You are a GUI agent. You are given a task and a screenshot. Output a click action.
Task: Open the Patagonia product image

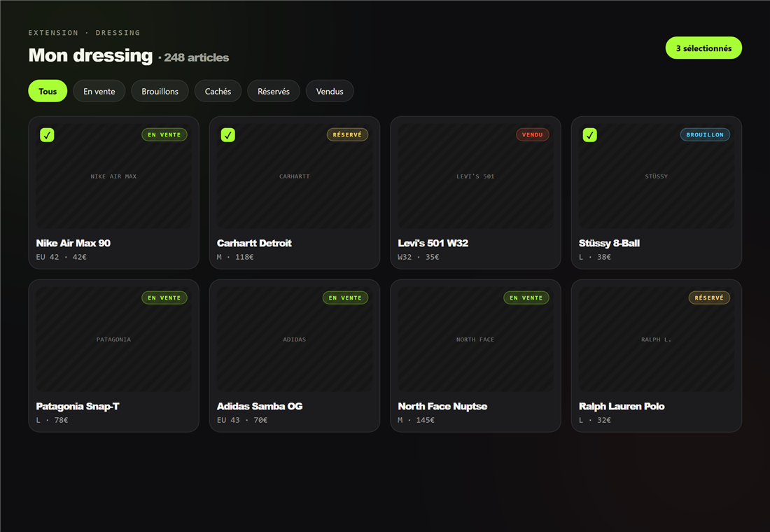coord(113,339)
